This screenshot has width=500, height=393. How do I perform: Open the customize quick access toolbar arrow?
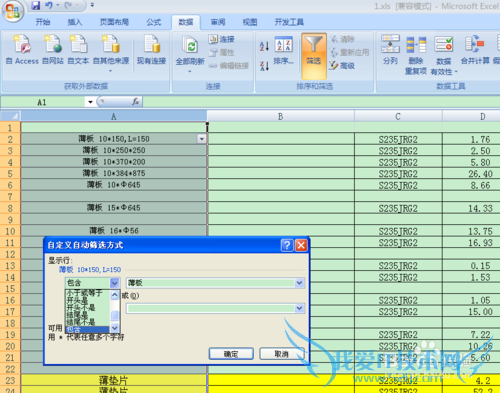[92, 5]
